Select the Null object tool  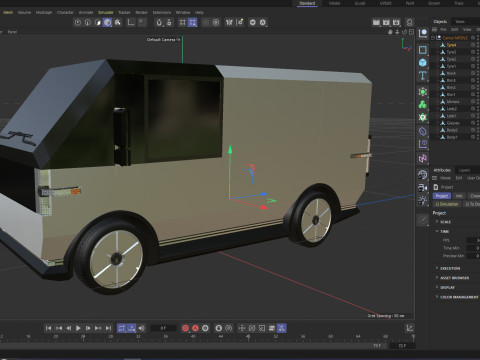pyautogui.click(x=423, y=33)
